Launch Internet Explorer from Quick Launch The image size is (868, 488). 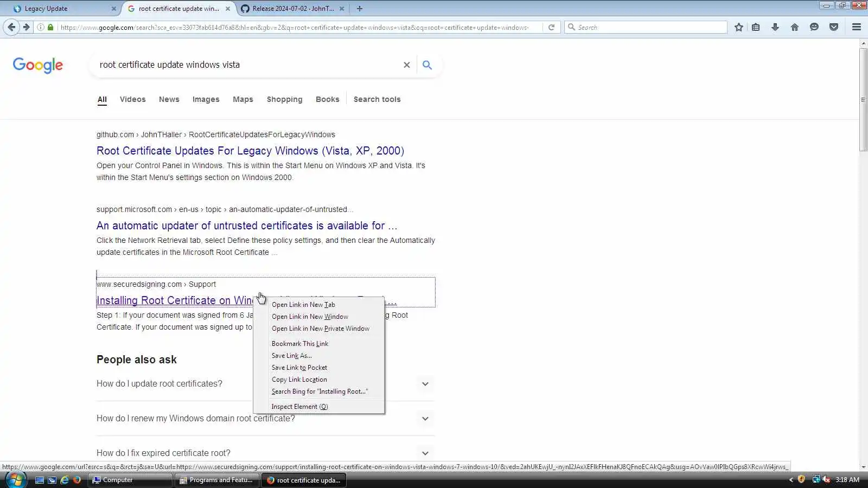(65, 480)
